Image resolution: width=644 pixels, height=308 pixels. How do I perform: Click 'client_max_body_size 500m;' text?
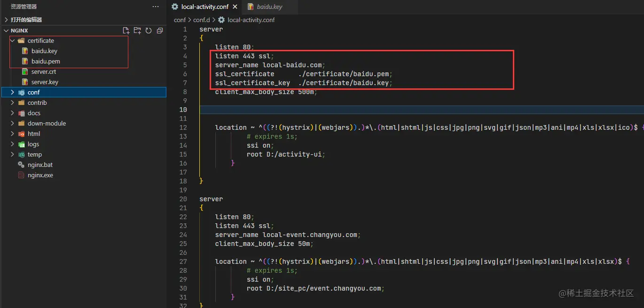click(267, 92)
